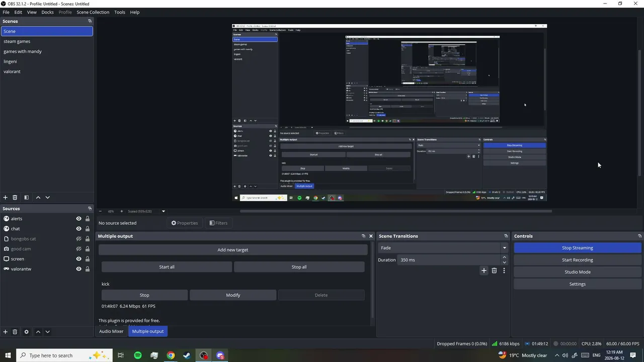The width and height of the screenshot is (644, 362).
Task: Pop out the Scenes dock
Action: [x=90, y=21]
